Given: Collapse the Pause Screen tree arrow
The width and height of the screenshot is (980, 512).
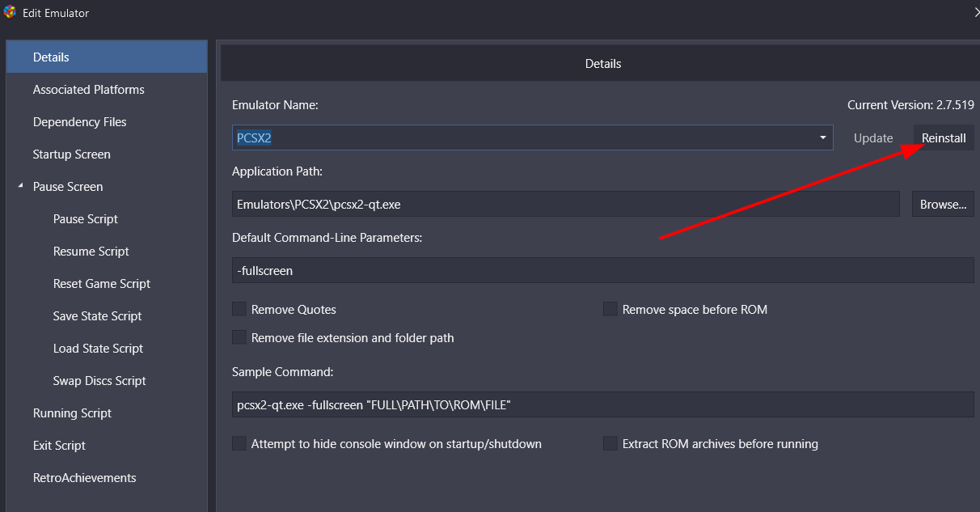Looking at the screenshot, I should click(x=20, y=186).
